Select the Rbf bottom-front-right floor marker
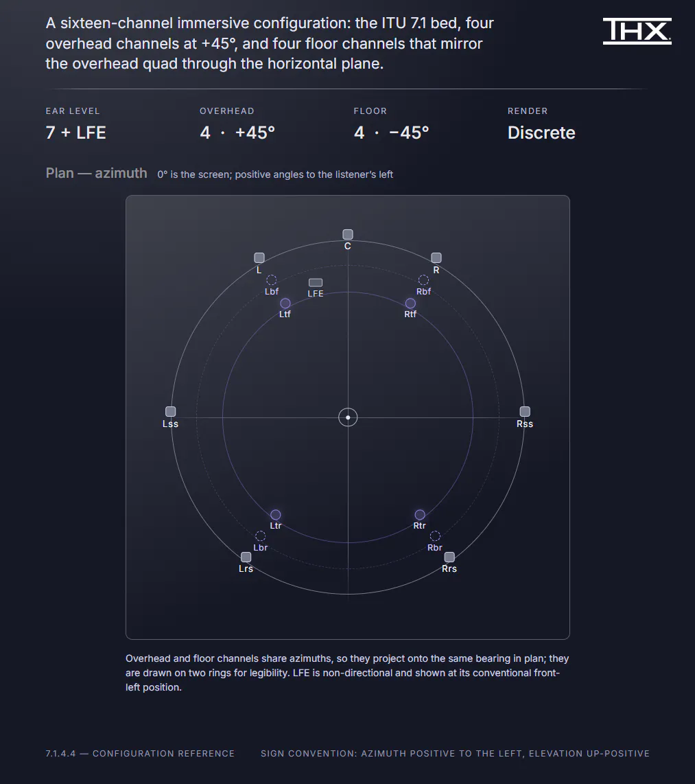 pyautogui.click(x=424, y=280)
